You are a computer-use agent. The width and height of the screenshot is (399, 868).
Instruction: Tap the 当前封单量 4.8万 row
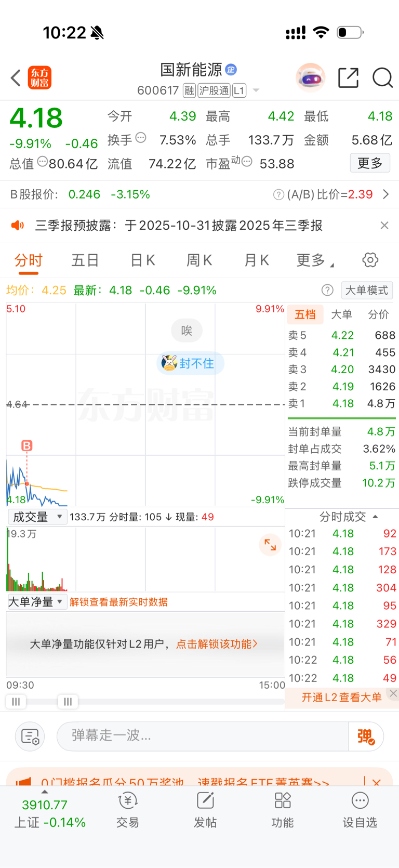click(342, 431)
